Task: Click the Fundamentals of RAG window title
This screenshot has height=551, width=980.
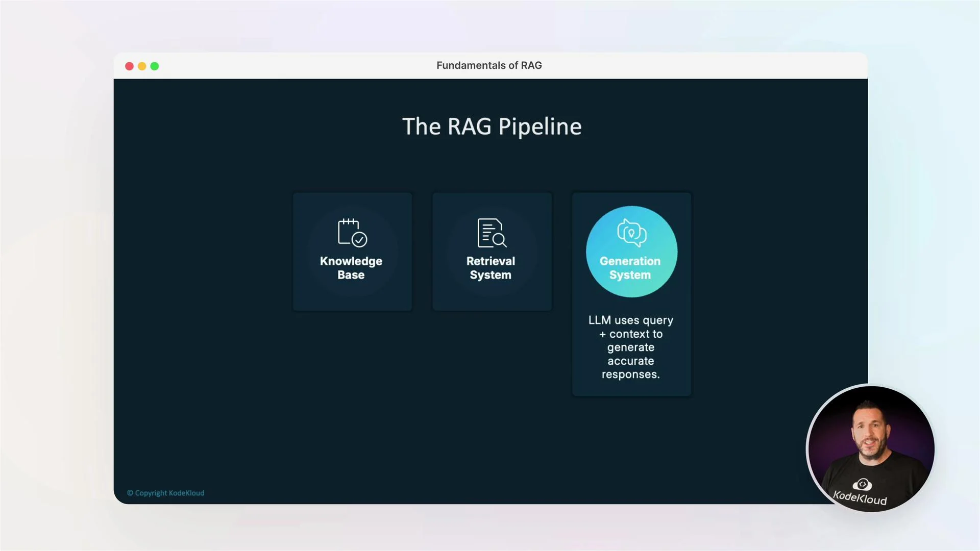Action: (x=489, y=65)
